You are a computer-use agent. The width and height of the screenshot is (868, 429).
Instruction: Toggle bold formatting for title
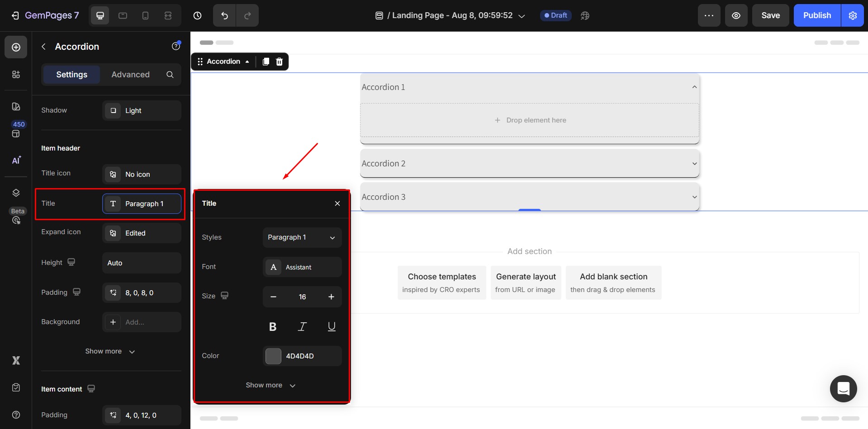(x=273, y=327)
